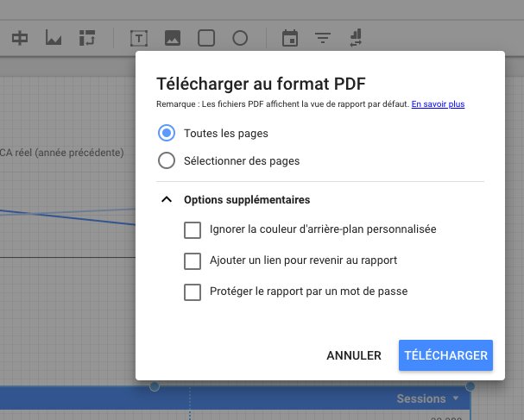524x420 pixels.
Task: Click the table's top-center resize handle
Action: [x=155, y=386]
